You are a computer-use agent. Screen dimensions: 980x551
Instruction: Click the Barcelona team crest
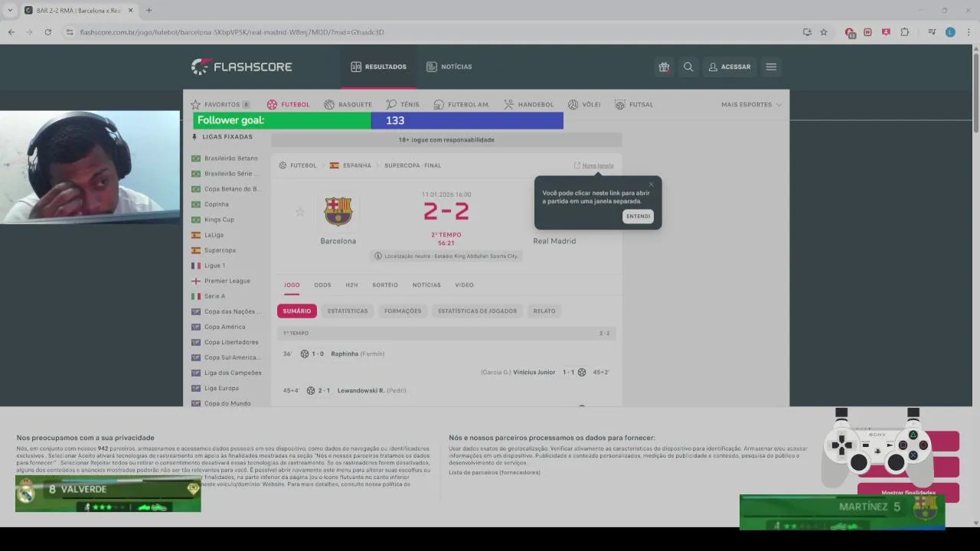[x=338, y=211]
